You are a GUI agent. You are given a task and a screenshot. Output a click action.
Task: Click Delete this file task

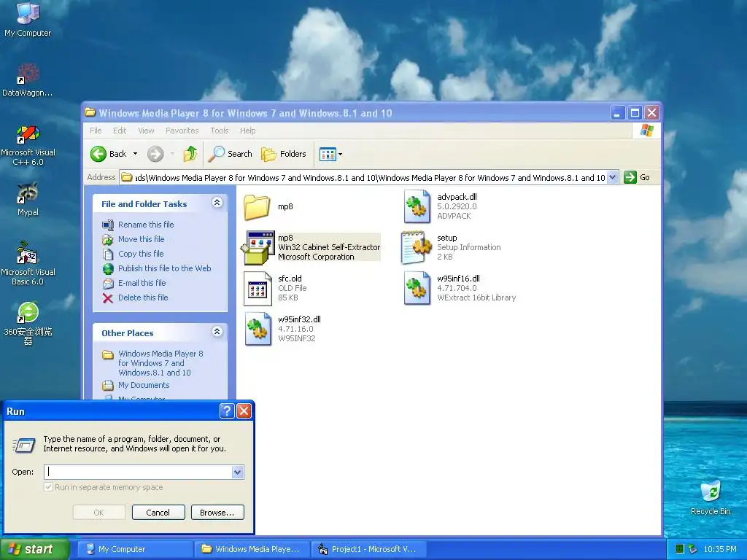coord(143,297)
